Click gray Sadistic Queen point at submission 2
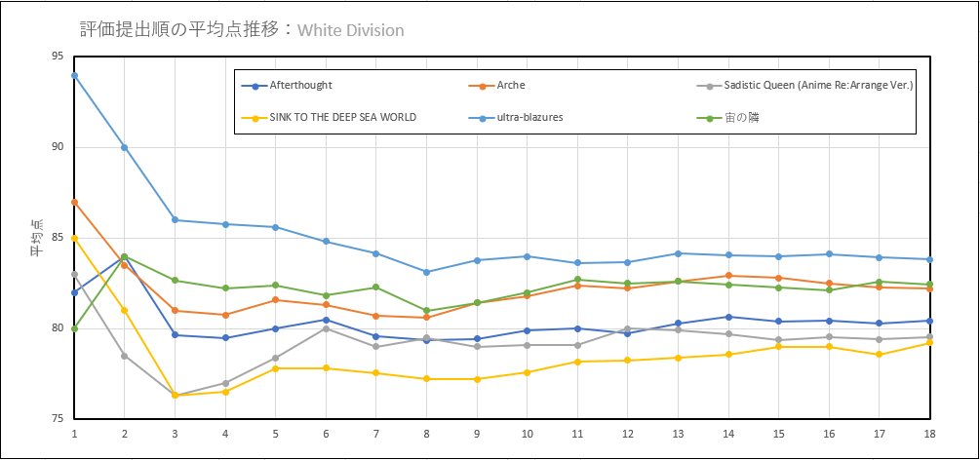The width and height of the screenshot is (980, 460). coord(125,356)
